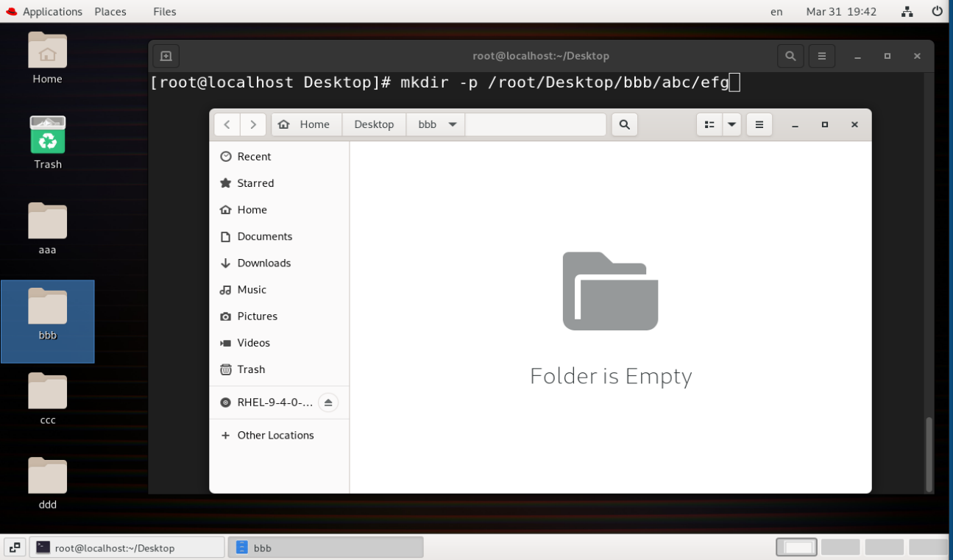Open new tab in terminal window
The image size is (953, 560).
click(x=166, y=56)
